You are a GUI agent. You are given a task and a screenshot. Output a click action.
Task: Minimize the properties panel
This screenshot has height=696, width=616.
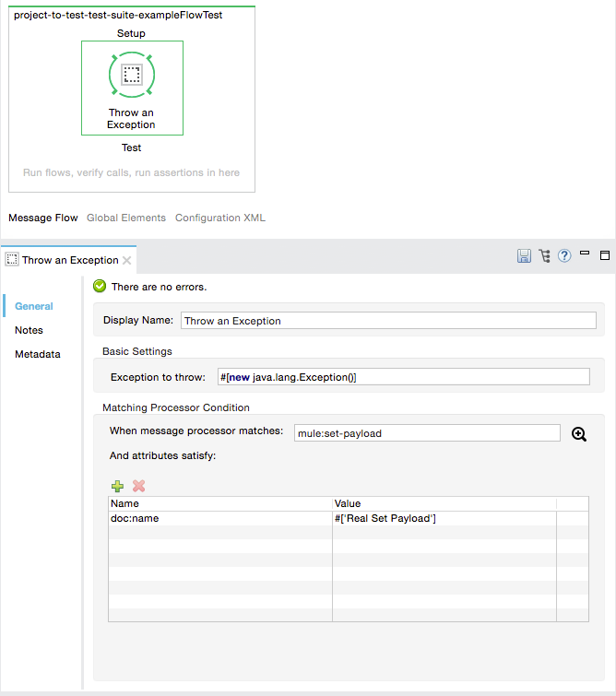pos(586,255)
